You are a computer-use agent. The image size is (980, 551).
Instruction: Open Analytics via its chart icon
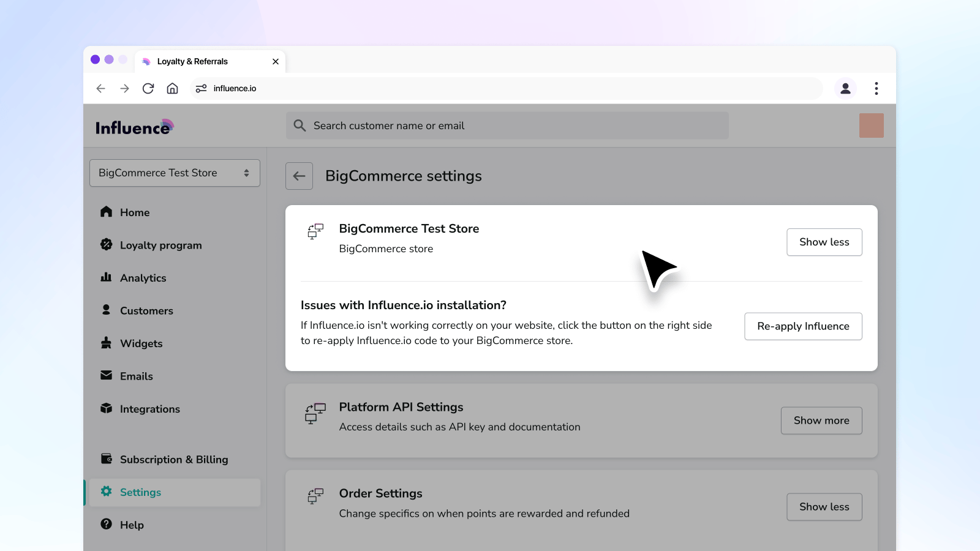(x=107, y=277)
